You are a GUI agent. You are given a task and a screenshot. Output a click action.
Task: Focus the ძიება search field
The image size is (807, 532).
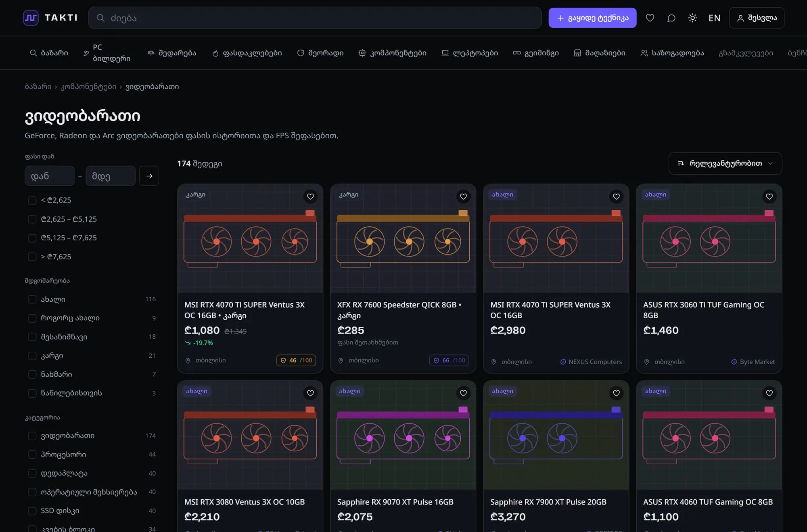click(315, 18)
